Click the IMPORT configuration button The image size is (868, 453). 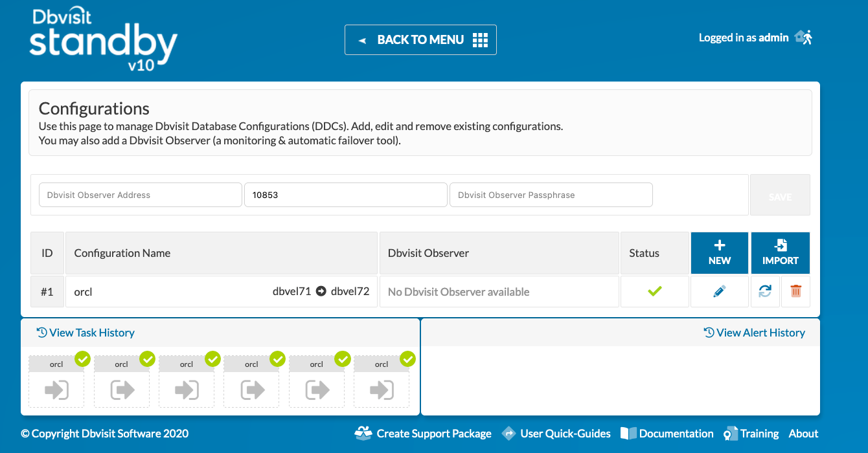(x=780, y=253)
